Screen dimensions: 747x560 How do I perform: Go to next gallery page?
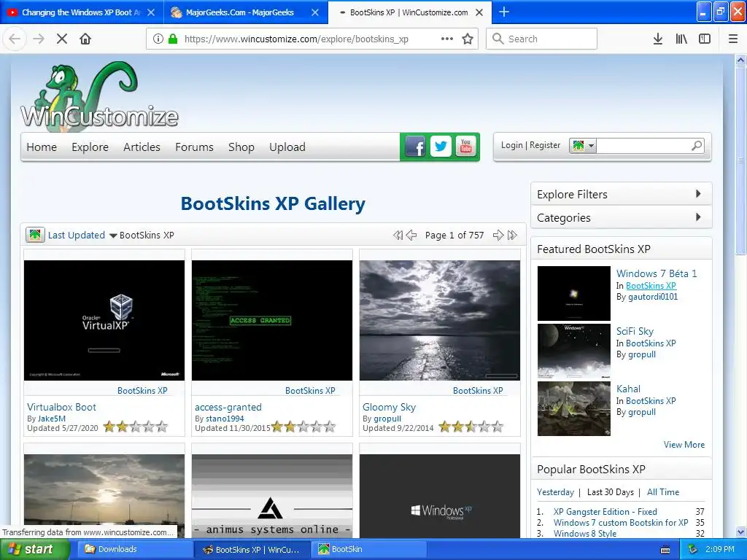pos(498,236)
